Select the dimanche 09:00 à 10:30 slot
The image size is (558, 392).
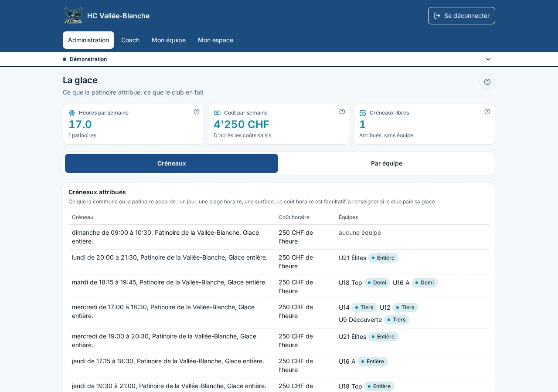279,237
